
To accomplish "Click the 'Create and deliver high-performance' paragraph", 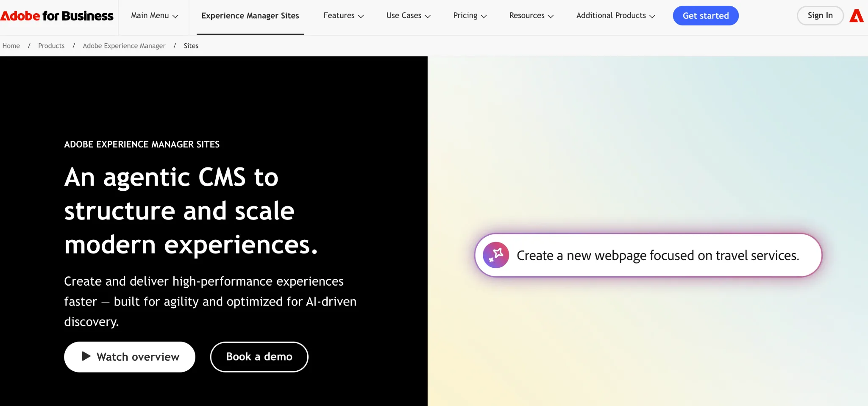I will coord(210,301).
